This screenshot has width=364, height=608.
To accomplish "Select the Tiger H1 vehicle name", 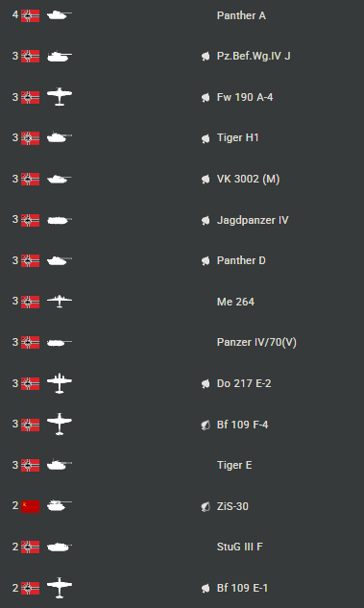I will (237, 137).
